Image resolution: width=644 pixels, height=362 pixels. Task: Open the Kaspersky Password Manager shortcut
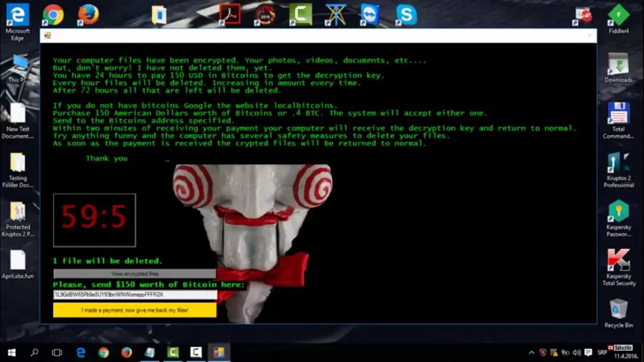[619, 219]
